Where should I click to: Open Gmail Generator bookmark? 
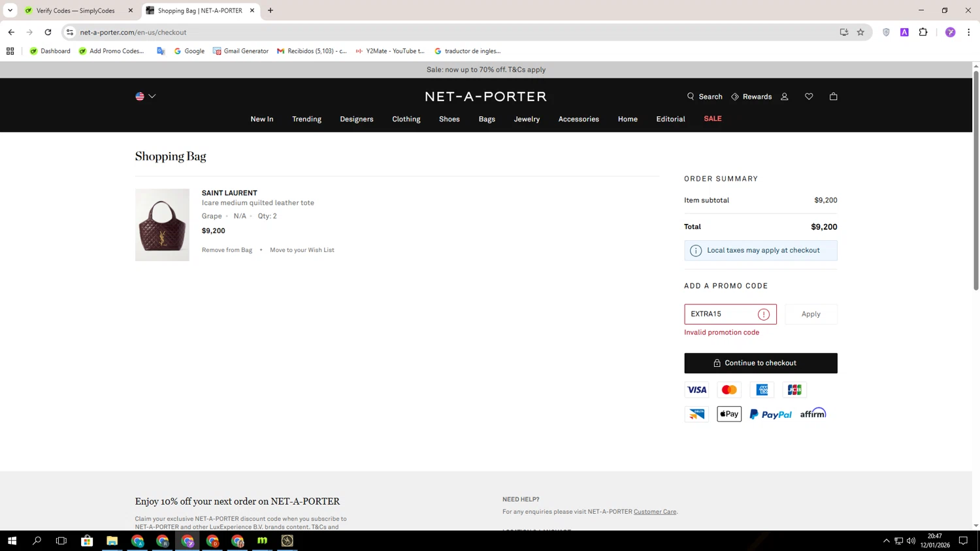coord(240,51)
